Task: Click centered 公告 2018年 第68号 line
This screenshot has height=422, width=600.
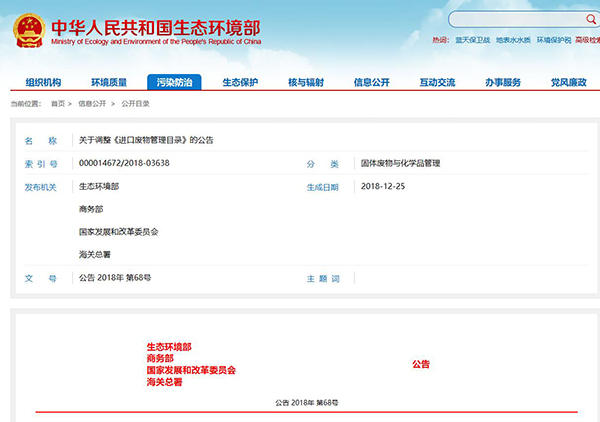Action: [x=307, y=403]
